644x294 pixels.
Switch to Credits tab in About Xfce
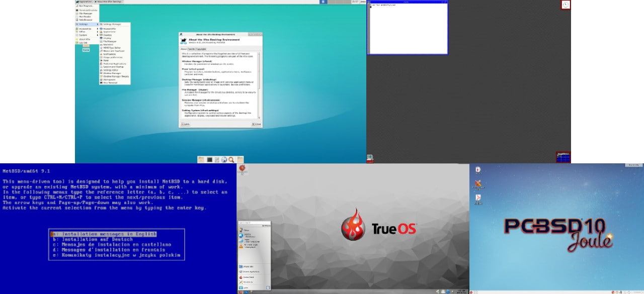pos(191,49)
